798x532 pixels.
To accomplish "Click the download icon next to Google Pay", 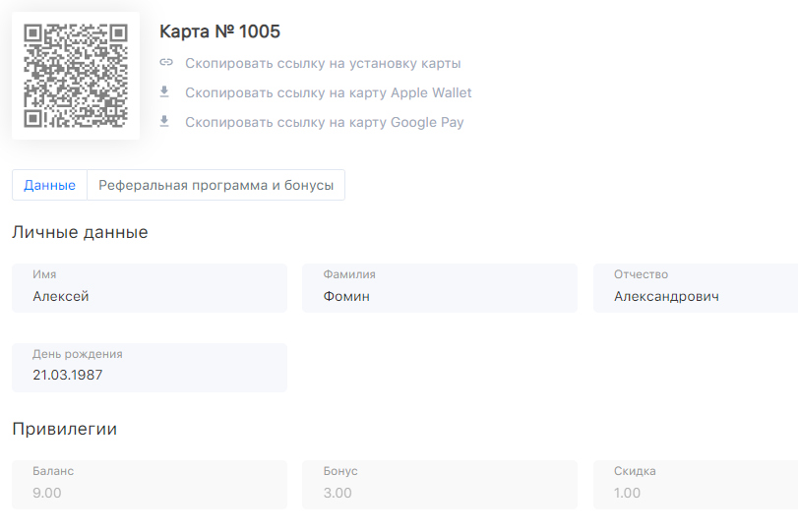I will pyautogui.click(x=164, y=121).
